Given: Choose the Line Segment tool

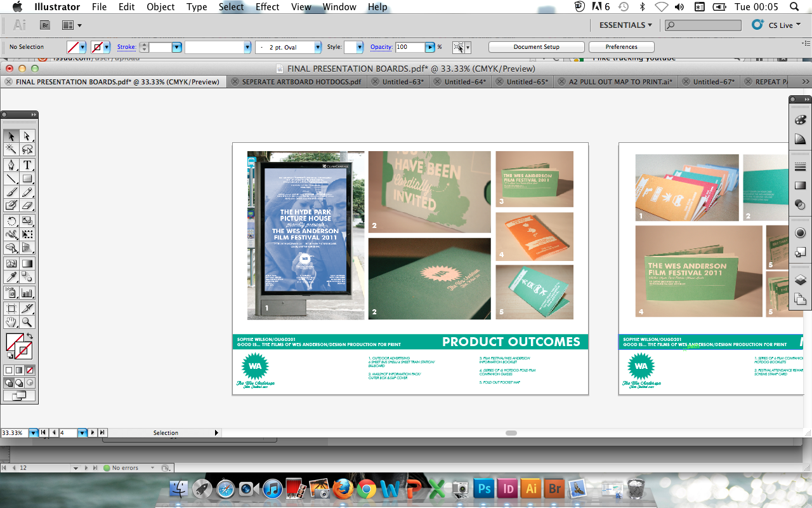Looking at the screenshot, I should pos(11,178).
